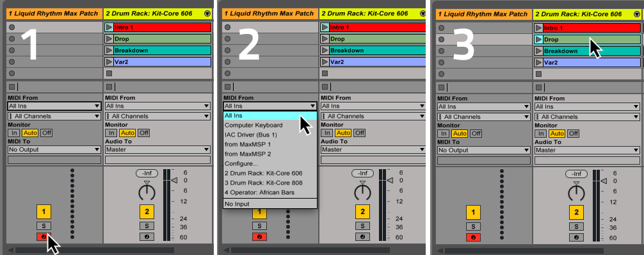Click track 2 pan knob in panel 1

[147, 192]
